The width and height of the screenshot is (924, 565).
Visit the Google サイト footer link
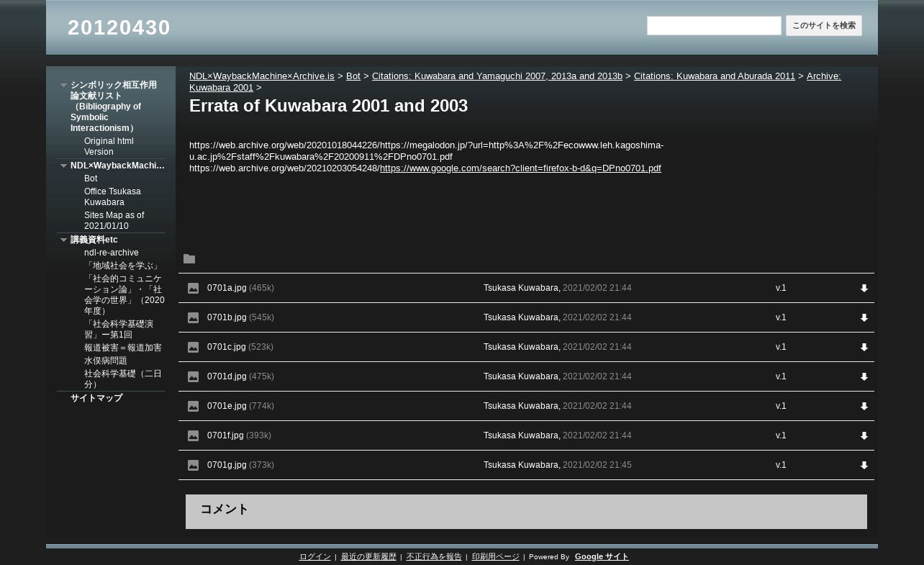pyautogui.click(x=602, y=556)
